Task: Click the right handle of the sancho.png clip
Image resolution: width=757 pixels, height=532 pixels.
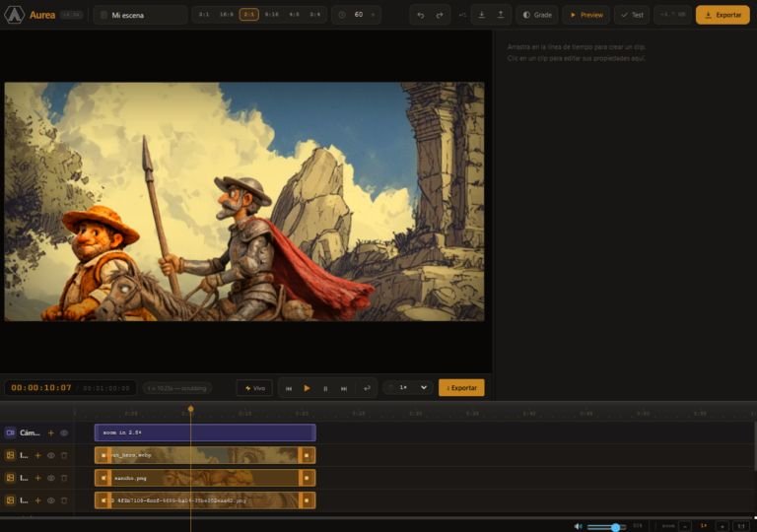Action: tap(307, 478)
